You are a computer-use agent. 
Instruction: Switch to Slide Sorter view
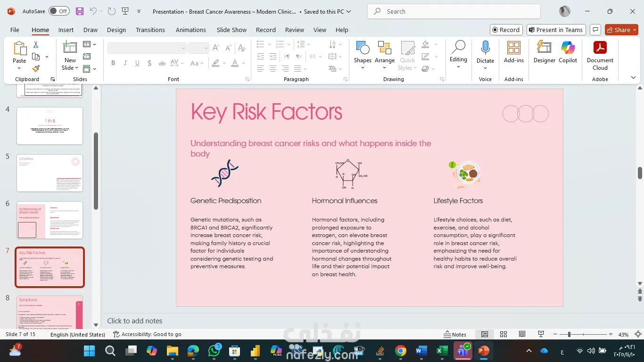(504, 334)
